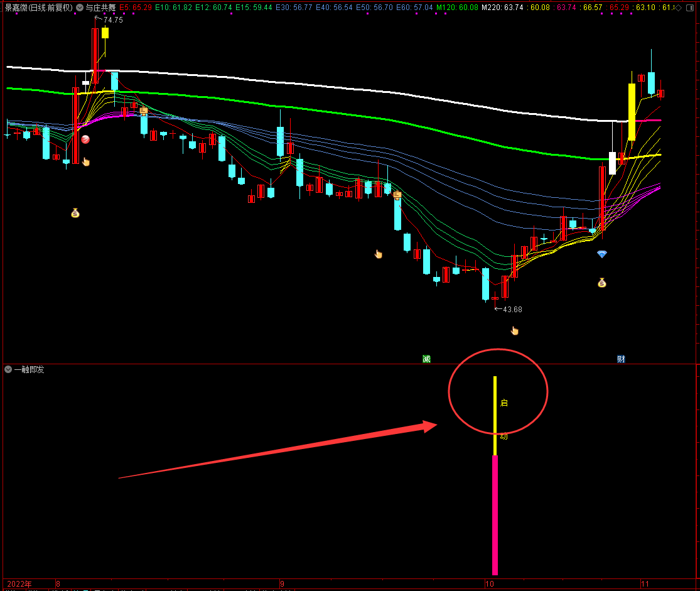700x591 pixels.
Task: Click the hand pointer icon below 43.68
Action: [x=515, y=330]
